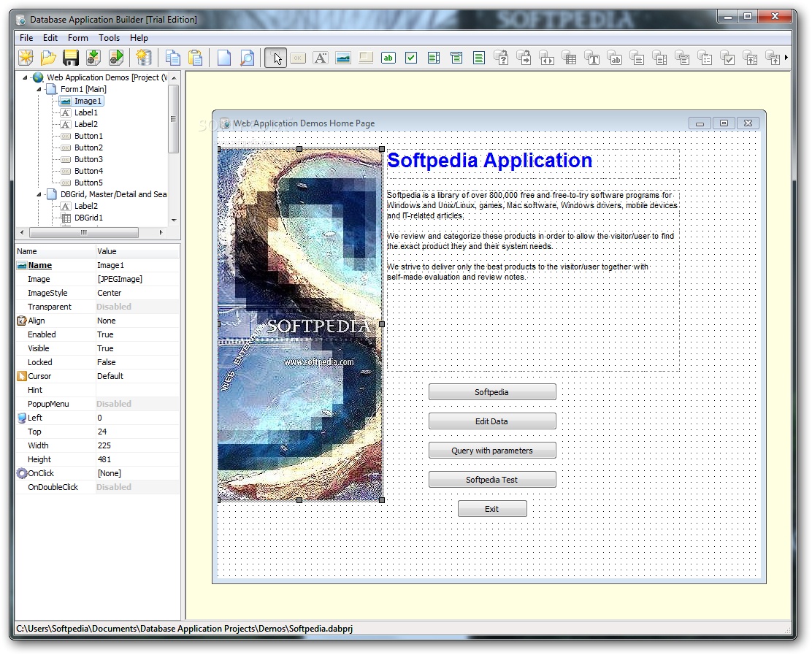Image resolution: width=812 pixels, height=655 pixels.
Task: Select the DB Memo component tool
Action: (x=637, y=58)
